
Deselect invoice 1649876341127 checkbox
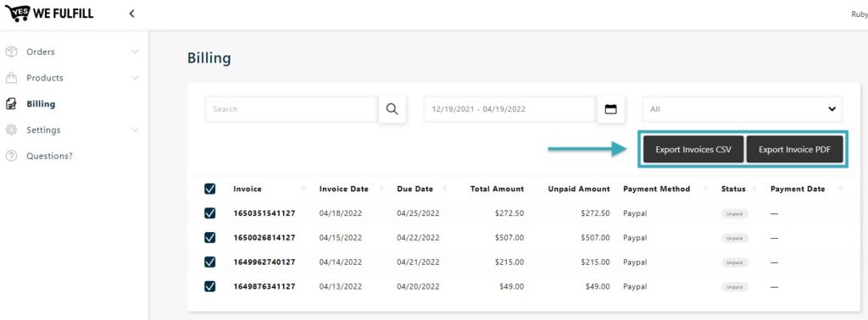click(x=210, y=286)
